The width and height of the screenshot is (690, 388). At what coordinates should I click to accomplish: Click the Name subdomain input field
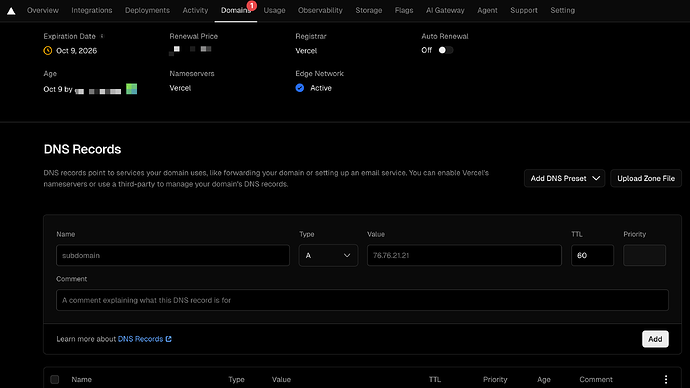point(172,255)
